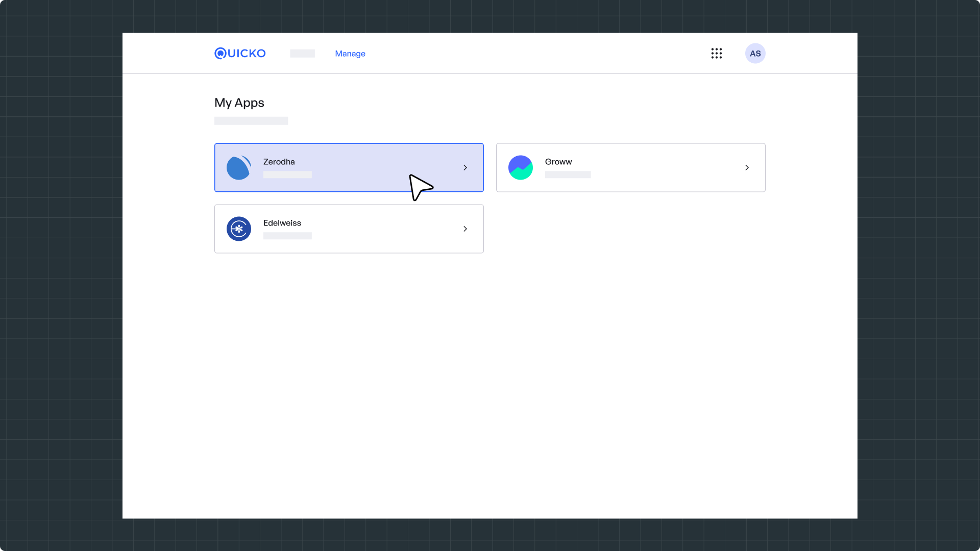Open the apps grid menu icon
Screen dimensions: 980x551
[x=717, y=54]
